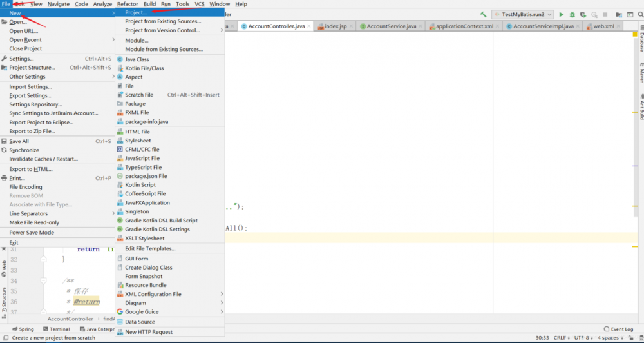Click the search magnifier icon top right

tap(640, 14)
